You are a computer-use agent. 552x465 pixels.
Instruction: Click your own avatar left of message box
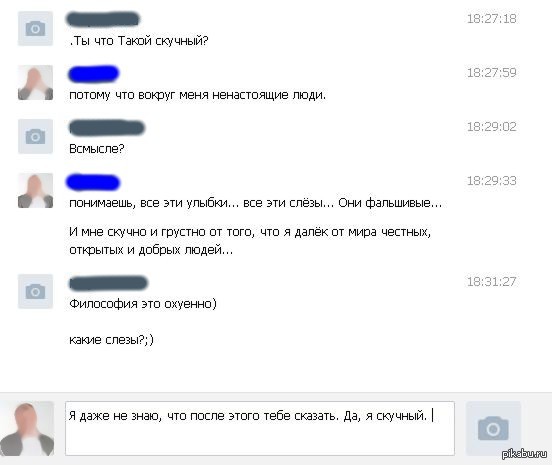coord(27,428)
